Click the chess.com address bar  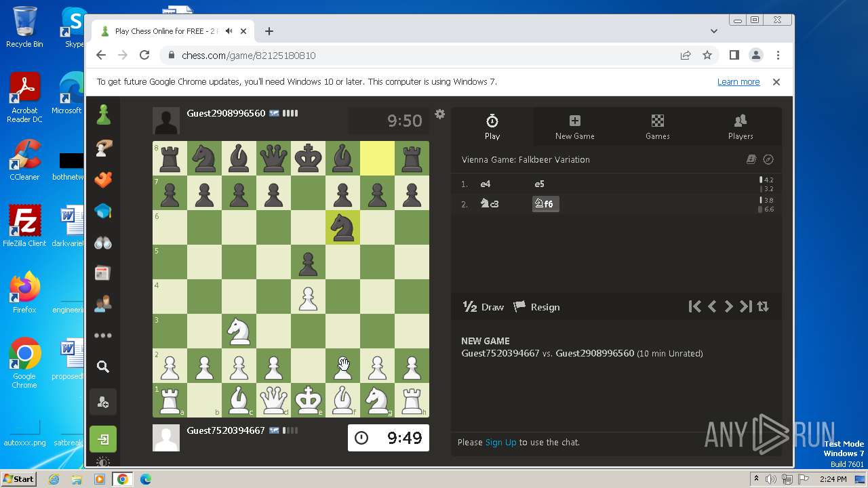pyautogui.click(x=420, y=55)
